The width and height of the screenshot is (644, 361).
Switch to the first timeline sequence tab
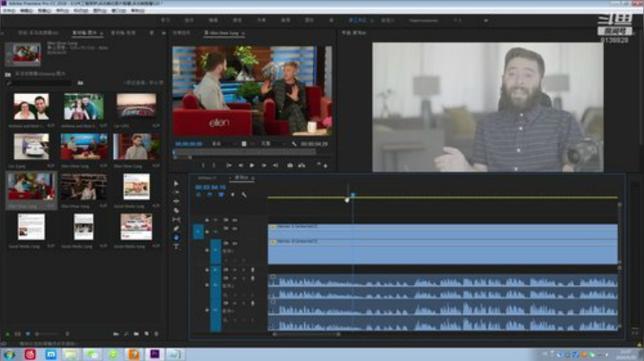pyautogui.click(x=207, y=178)
